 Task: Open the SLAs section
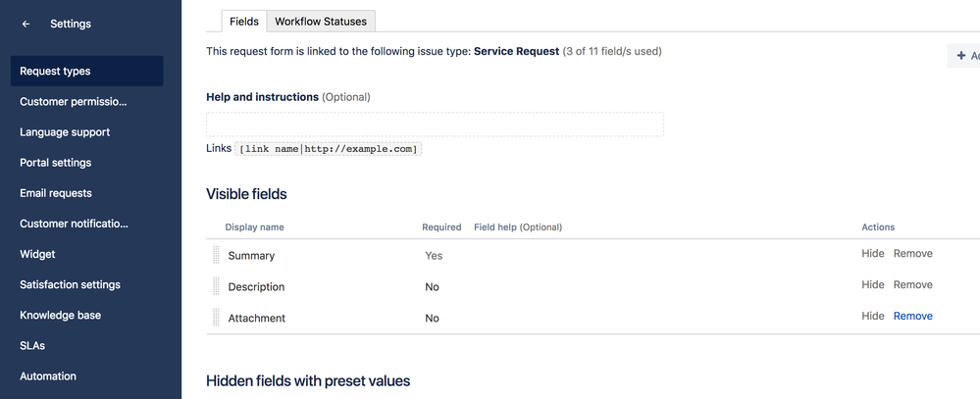[32, 345]
